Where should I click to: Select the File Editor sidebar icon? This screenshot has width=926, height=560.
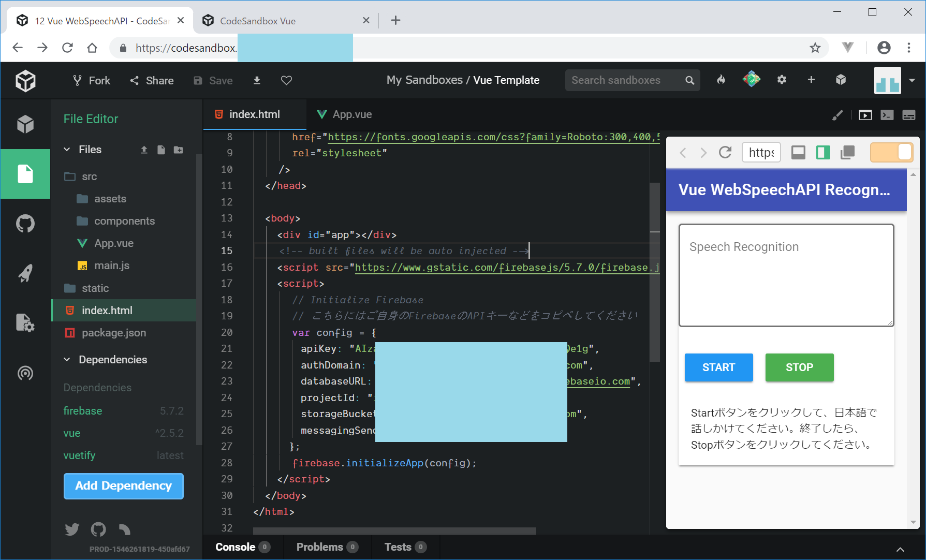[25, 174]
